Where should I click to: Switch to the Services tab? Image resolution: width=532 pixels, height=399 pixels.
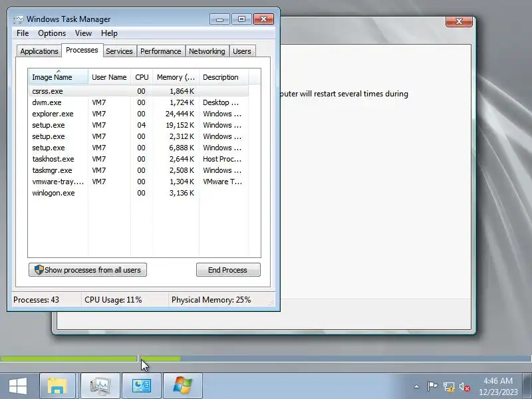(x=119, y=51)
